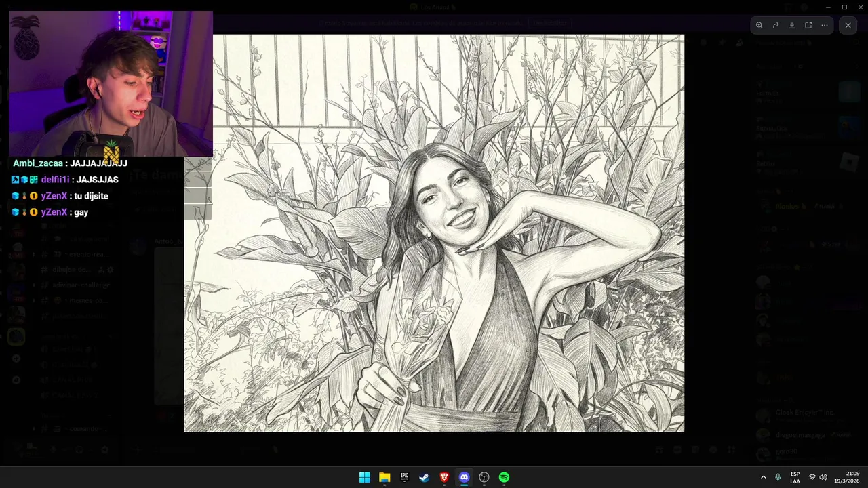Open Spotify from the taskbar
The image size is (868, 488).
point(504,477)
